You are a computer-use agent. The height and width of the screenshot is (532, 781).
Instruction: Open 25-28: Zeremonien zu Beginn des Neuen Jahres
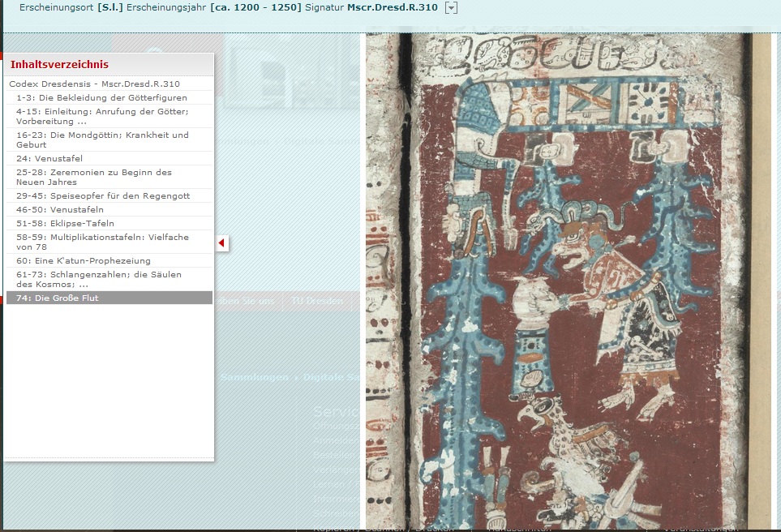(93, 177)
